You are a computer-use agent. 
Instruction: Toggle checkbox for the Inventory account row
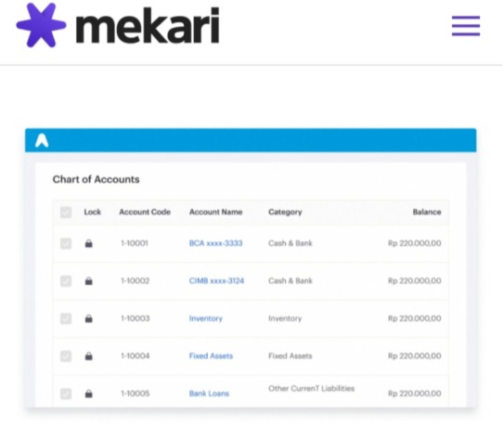(x=66, y=318)
